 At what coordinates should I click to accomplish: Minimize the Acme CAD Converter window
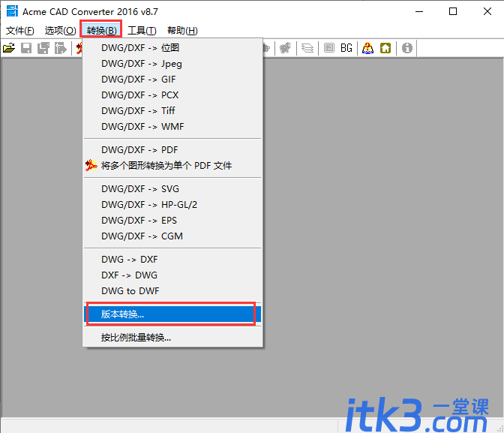pos(419,11)
